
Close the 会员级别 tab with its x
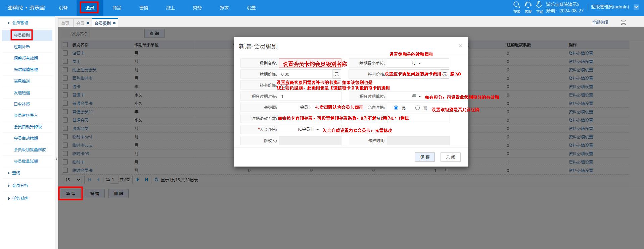[114, 23]
